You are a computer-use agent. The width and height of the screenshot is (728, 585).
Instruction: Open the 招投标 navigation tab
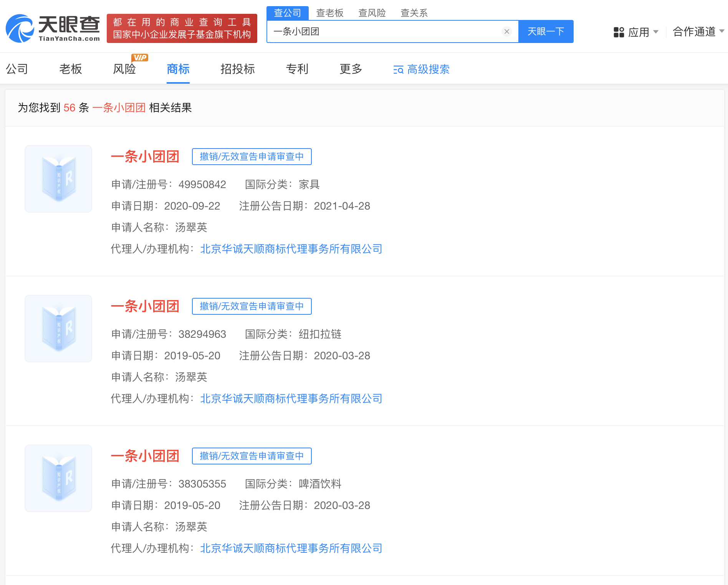click(238, 69)
